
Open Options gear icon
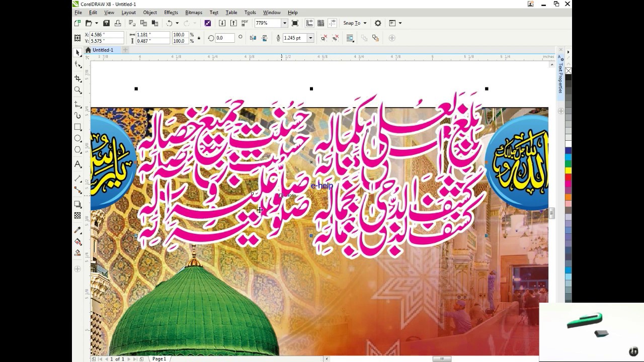click(378, 23)
